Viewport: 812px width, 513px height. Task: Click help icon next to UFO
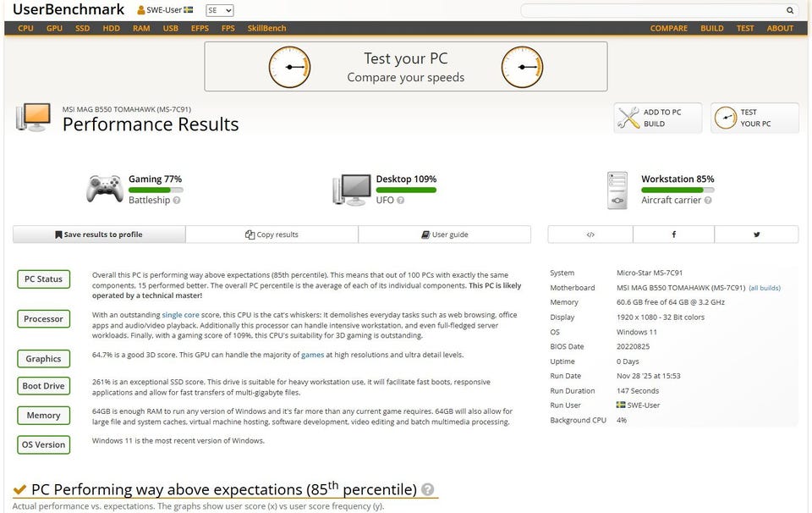click(400, 201)
